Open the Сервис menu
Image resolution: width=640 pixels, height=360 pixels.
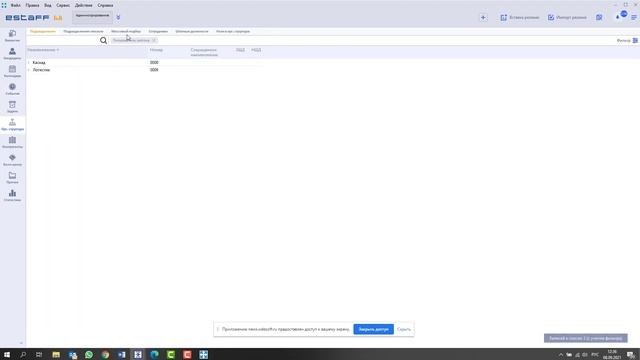[63, 5]
